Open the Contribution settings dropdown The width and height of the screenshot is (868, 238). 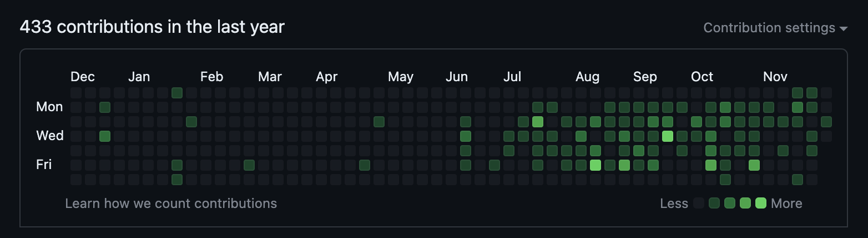click(x=775, y=28)
